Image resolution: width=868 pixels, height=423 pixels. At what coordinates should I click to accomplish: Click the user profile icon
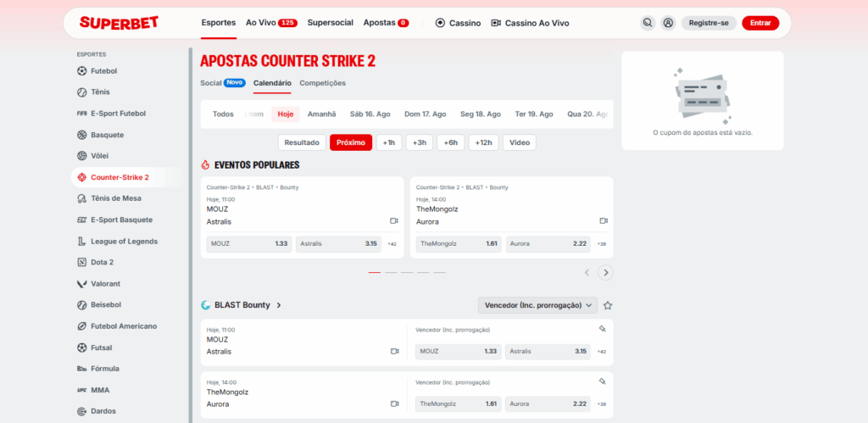(x=668, y=23)
